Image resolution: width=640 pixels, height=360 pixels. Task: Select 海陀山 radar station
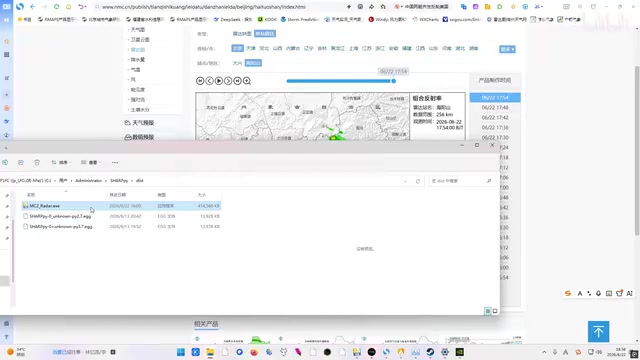[253, 63]
